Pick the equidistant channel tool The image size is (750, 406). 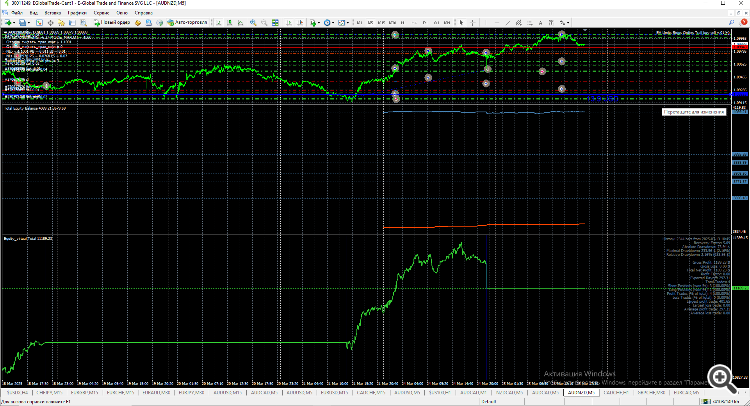(x=518, y=22)
